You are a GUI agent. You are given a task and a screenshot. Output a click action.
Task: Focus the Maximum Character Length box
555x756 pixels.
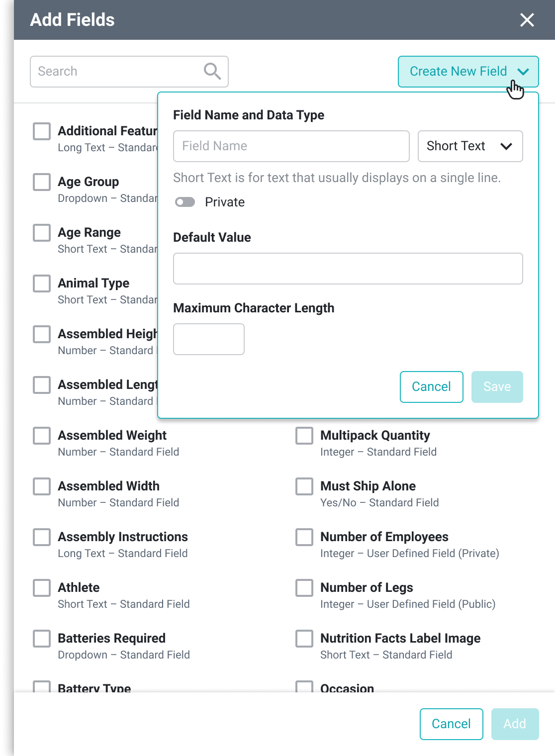pyautogui.click(x=209, y=339)
